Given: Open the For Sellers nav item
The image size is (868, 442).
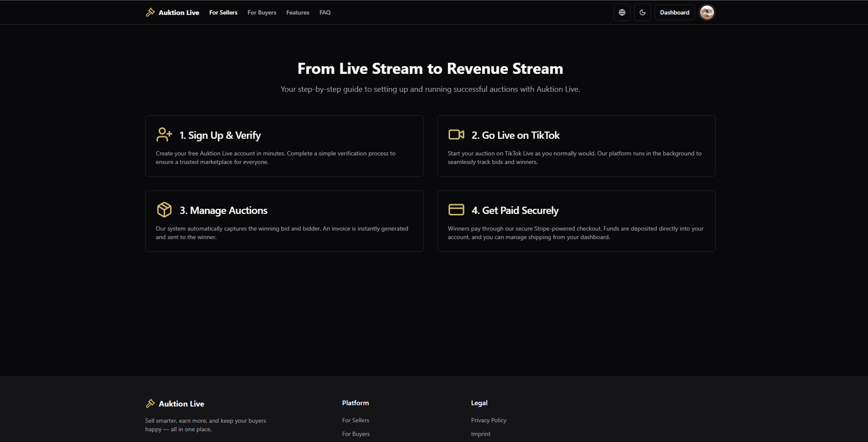Looking at the screenshot, I should 223,13.
